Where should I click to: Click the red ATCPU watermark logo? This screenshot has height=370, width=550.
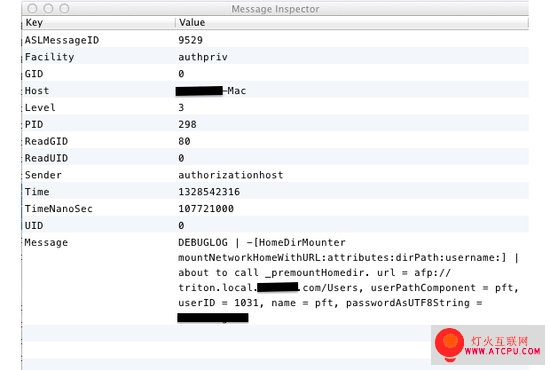(488, 345)
